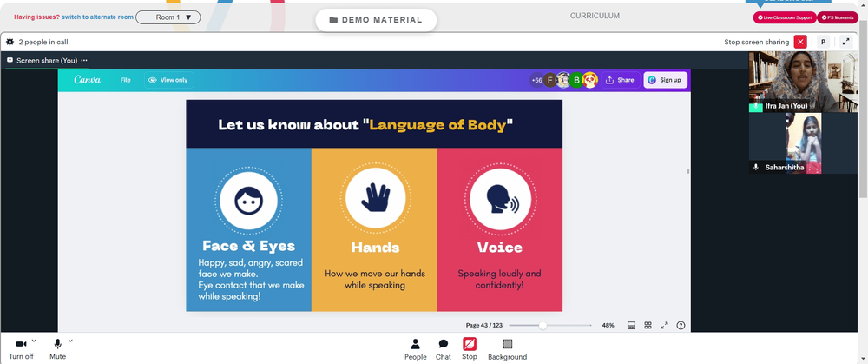Toggle the P button in call header
The height and width of the screenshot is (364, 868).
(x=823, y=42)
